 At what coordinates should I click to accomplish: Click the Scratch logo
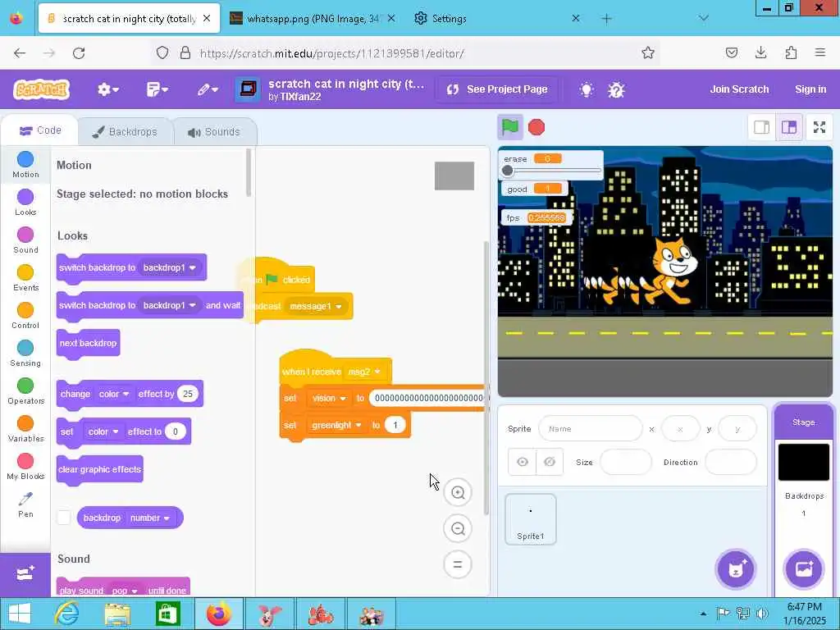coord(42,89)
